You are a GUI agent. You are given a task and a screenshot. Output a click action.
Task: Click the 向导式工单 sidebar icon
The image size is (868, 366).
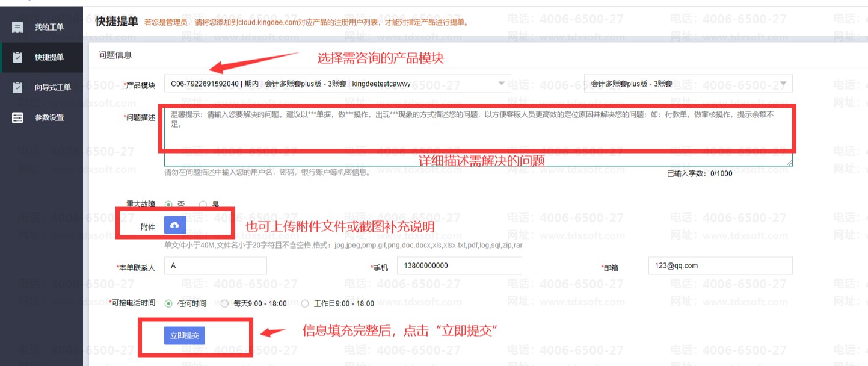(18, 87)
